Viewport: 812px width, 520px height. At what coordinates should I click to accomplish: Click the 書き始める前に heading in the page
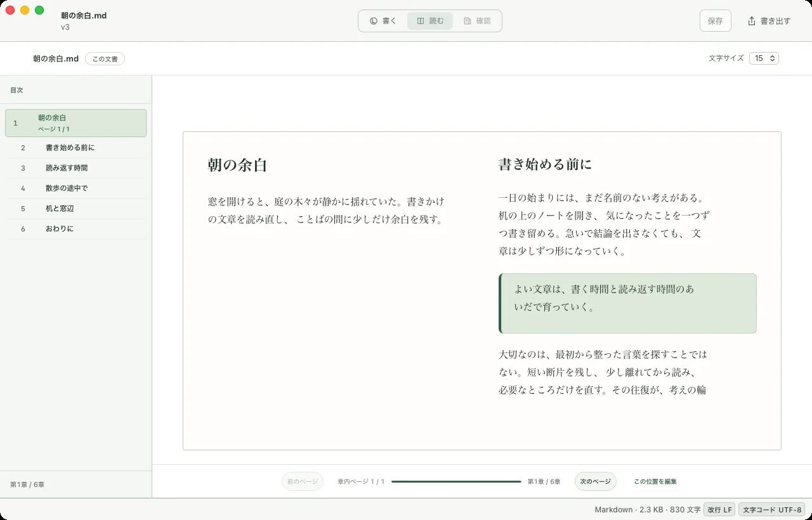pos(545,165)
